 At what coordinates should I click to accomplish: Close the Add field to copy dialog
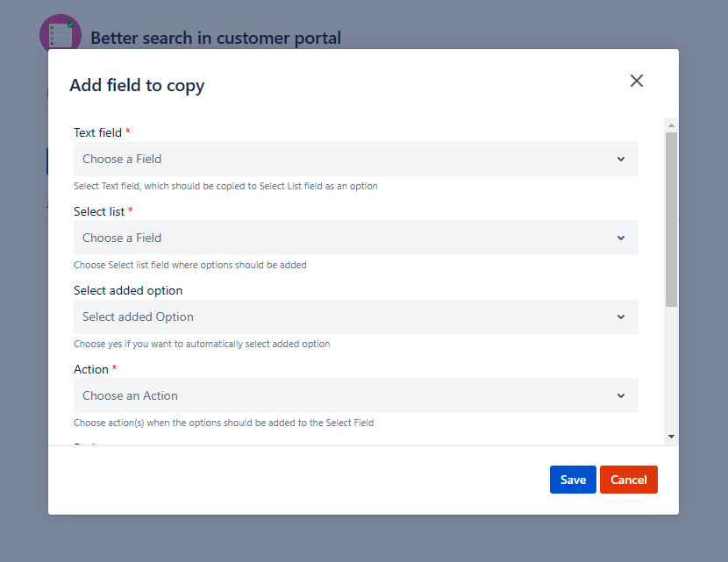click(x=637, y=81)
